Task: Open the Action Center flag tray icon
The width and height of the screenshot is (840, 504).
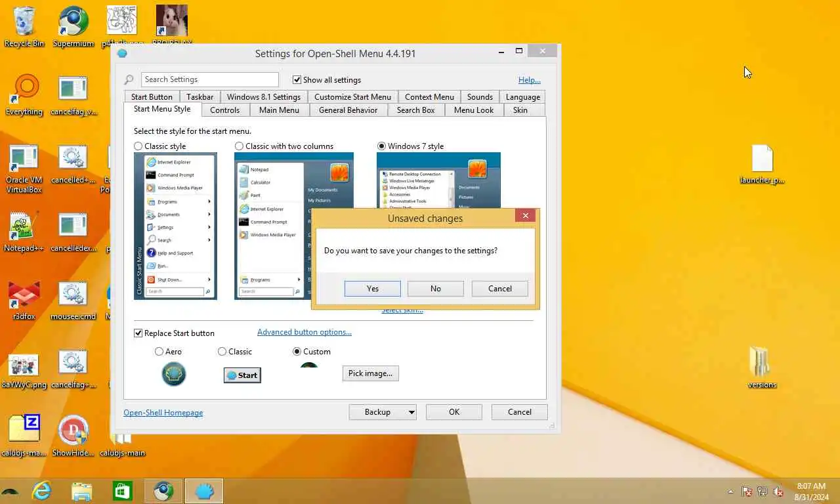Action: 747,491
